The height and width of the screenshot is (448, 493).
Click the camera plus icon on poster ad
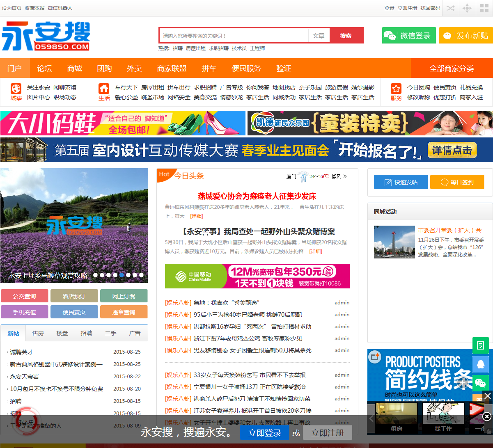[374, 357]
